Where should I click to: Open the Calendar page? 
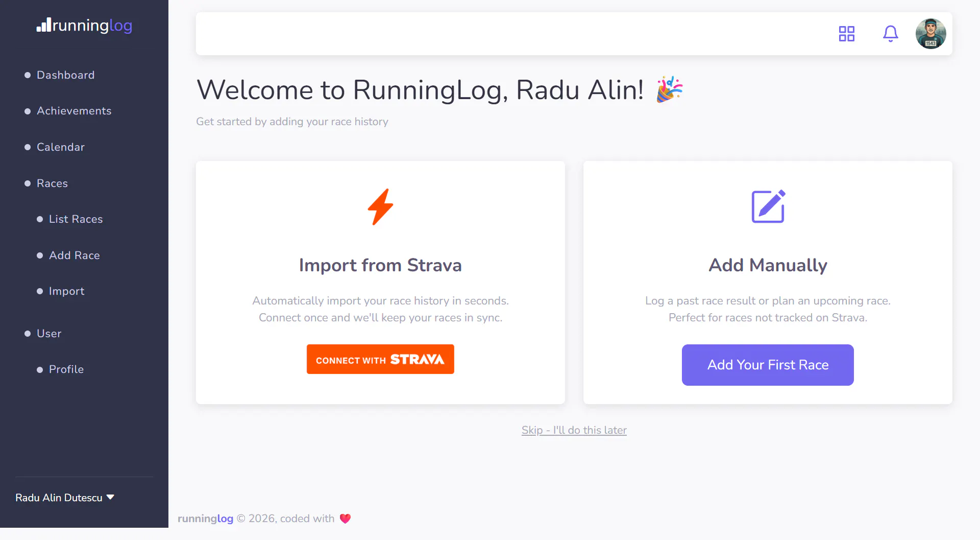tap(61, 147)
